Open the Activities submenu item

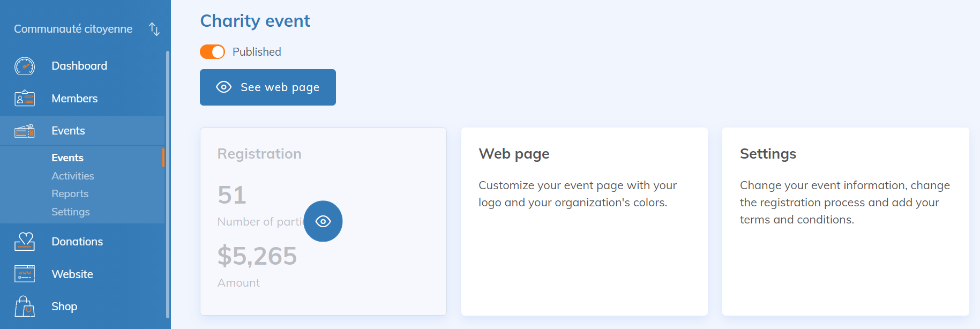tap(72, 176)
